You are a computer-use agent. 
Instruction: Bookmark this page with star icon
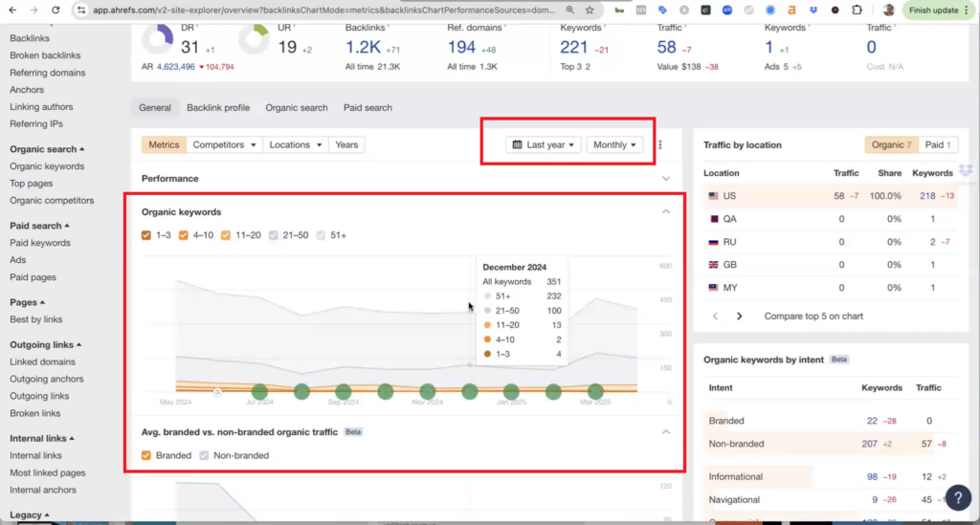coord(590,10)
